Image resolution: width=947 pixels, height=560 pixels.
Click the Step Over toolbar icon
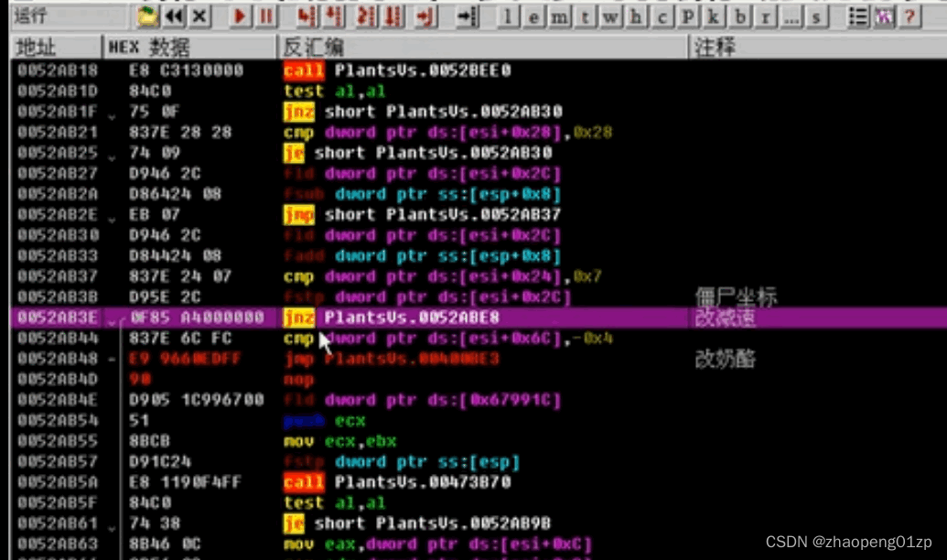334,16
